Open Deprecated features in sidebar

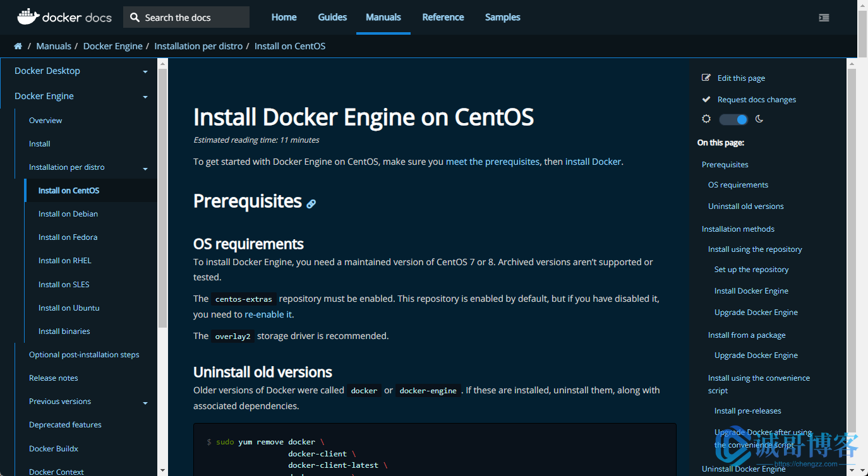(x=65, y=425)
